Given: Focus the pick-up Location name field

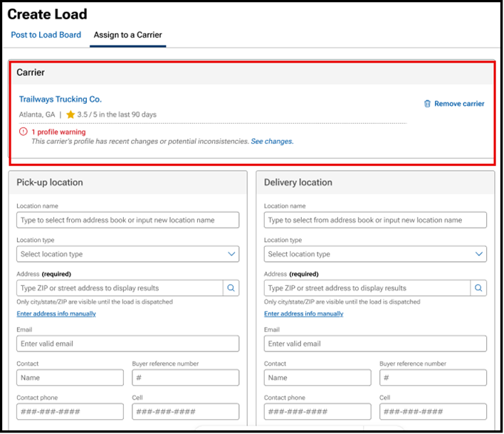Looking at the screenshot, I should point(128,221).
